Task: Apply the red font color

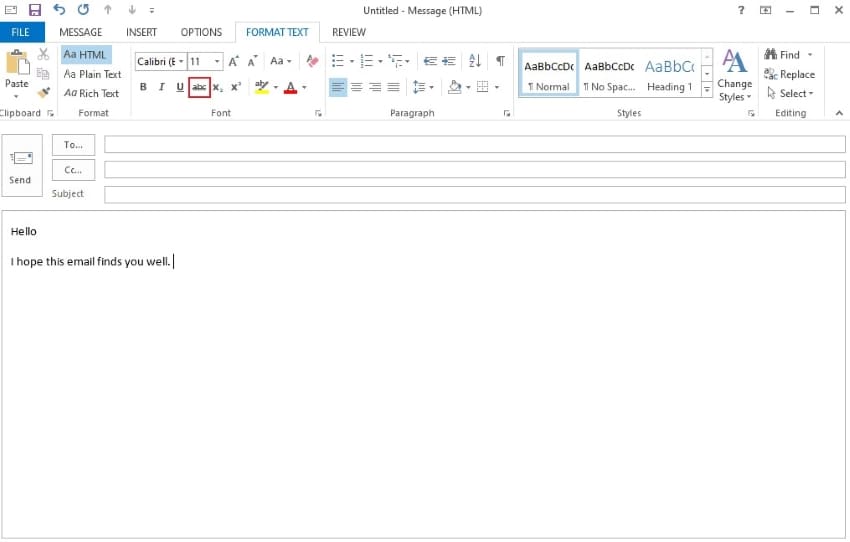Action: [x=291, y=87]
